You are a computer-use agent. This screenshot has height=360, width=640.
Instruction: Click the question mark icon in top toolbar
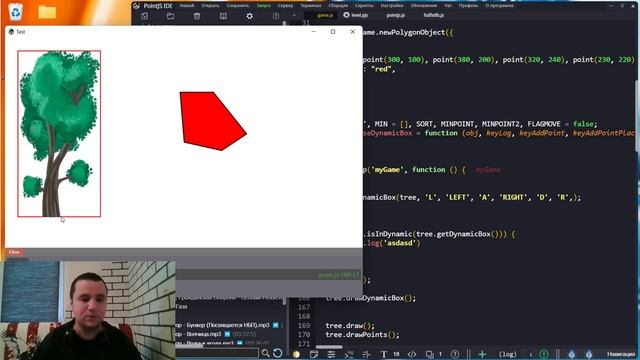[276, 16]
